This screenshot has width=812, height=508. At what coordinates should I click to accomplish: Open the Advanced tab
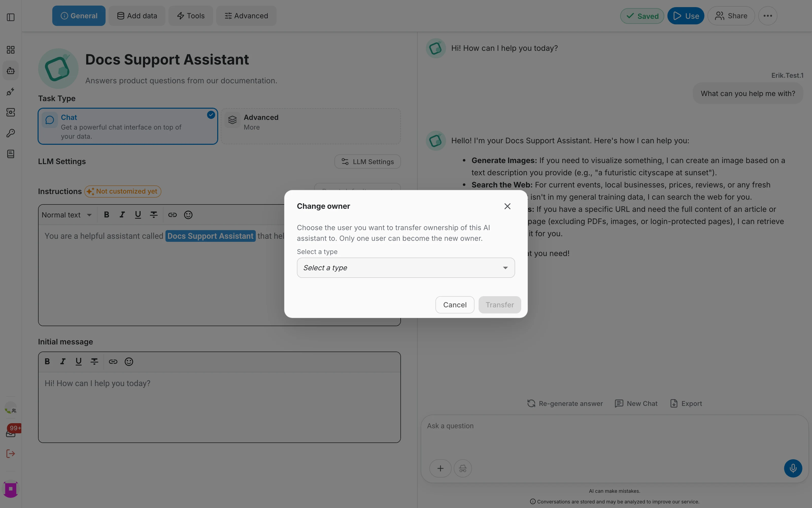tap(246, 16)
